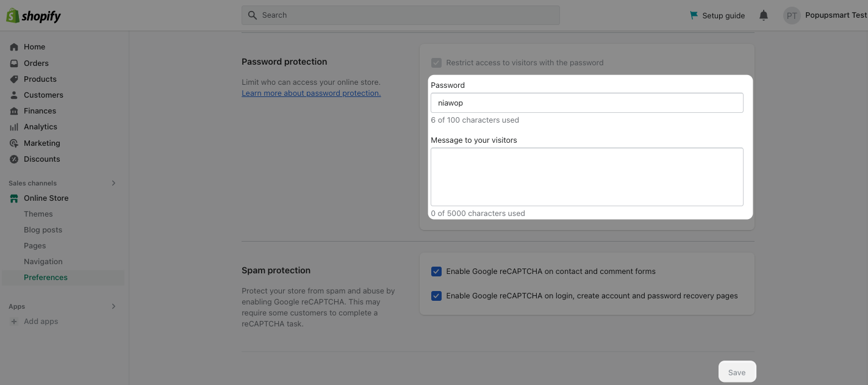Open the notifications bell
868x385 pixels.
point(763,15)
